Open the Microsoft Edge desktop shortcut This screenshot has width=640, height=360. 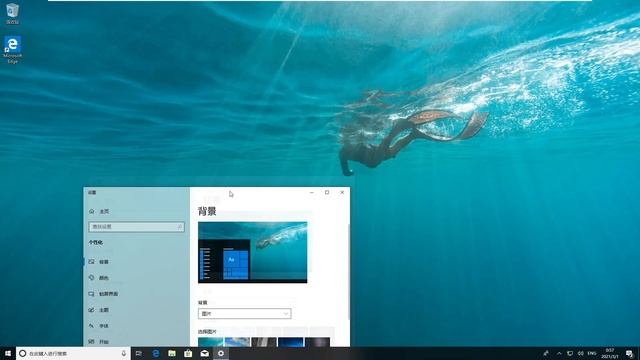tap(12, 49)
